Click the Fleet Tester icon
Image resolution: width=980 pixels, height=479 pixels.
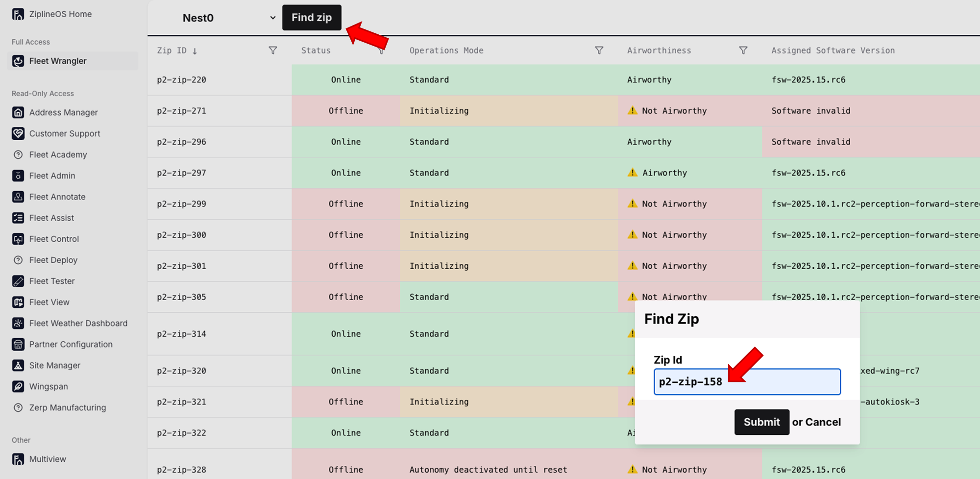point(18,281)
